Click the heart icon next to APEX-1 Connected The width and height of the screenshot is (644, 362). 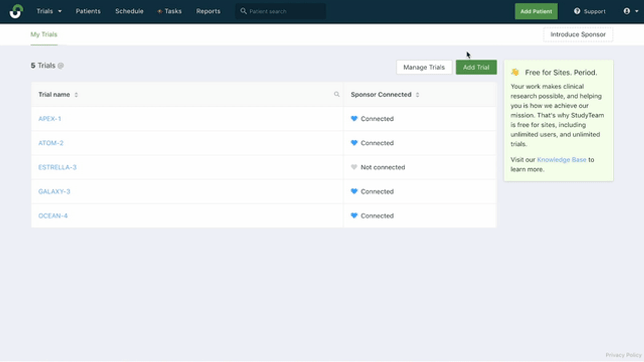tap(354, 119)
